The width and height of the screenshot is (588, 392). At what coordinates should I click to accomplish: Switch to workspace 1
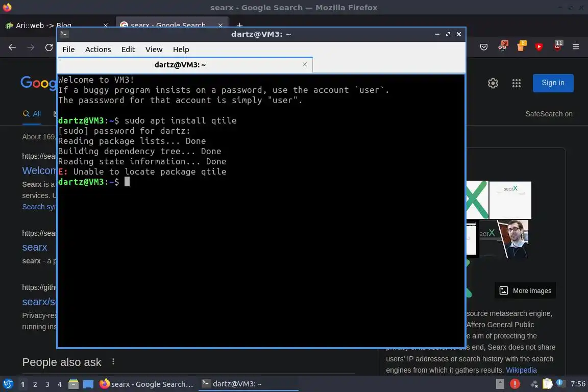click(x=23, y=384)
